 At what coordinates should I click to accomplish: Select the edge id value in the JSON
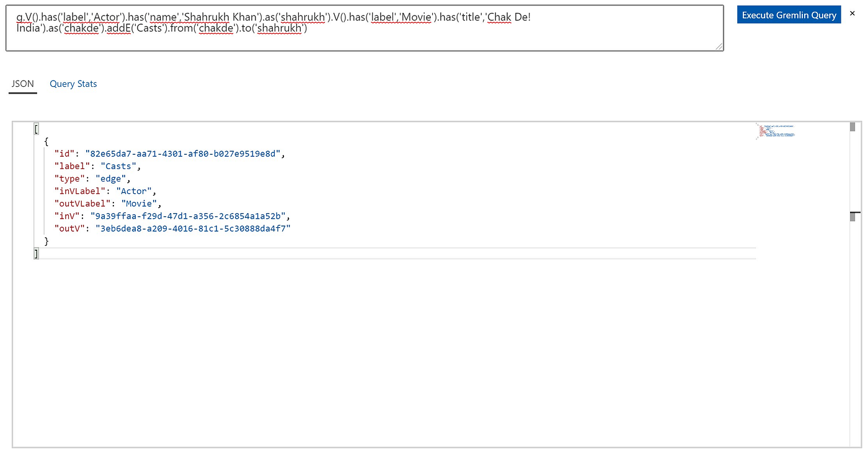tap(184, 153)
